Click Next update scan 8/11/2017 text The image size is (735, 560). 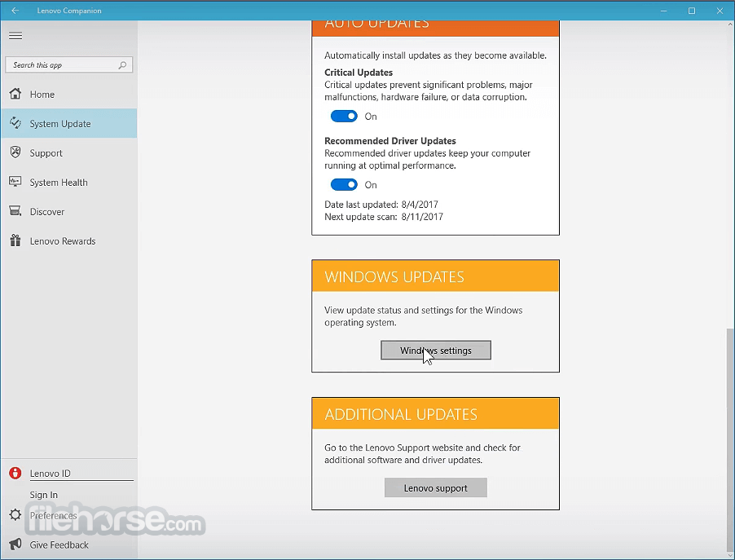[384, 217]
